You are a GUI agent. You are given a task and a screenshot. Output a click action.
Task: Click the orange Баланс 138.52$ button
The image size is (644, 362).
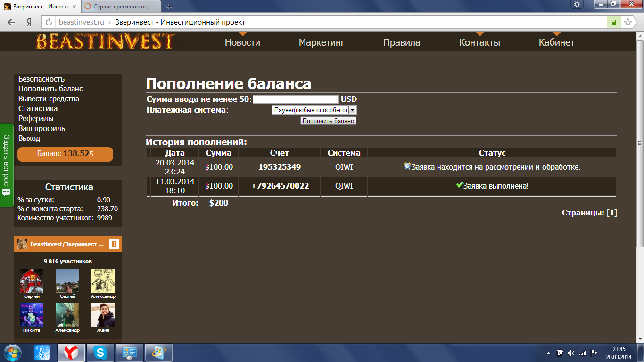65,154
